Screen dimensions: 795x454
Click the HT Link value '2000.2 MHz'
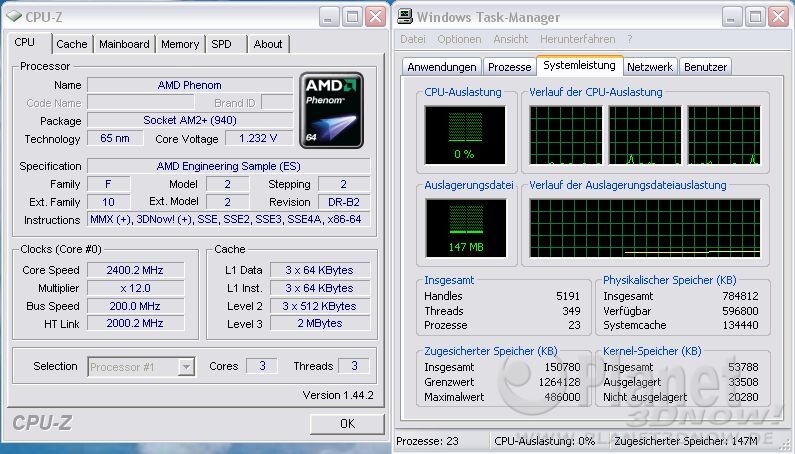pyautogui.click(x=135, y=323)
